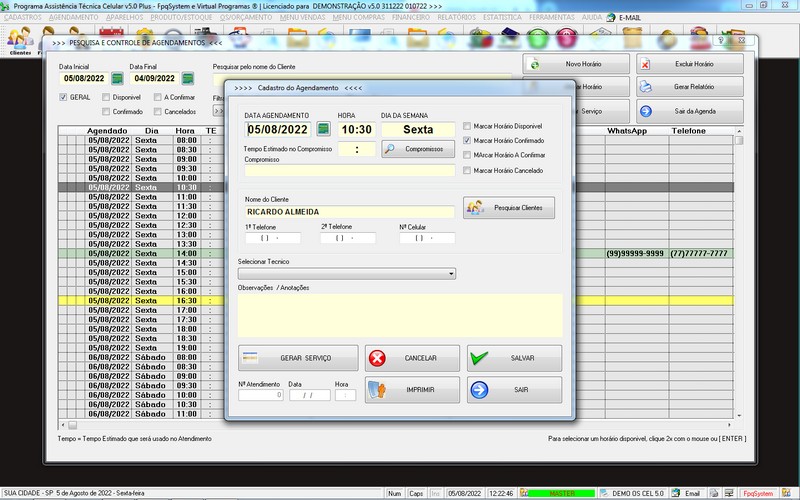The height and width of the screenshot is (500, 800).
Task: Open the RELATÓRIOS menu
Action: click(456, 17)
